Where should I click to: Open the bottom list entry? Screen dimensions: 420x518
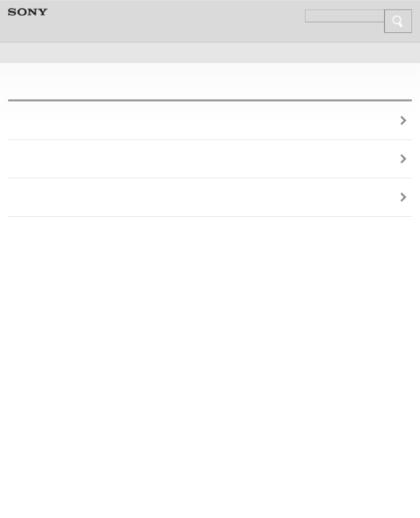pos(209,197)
